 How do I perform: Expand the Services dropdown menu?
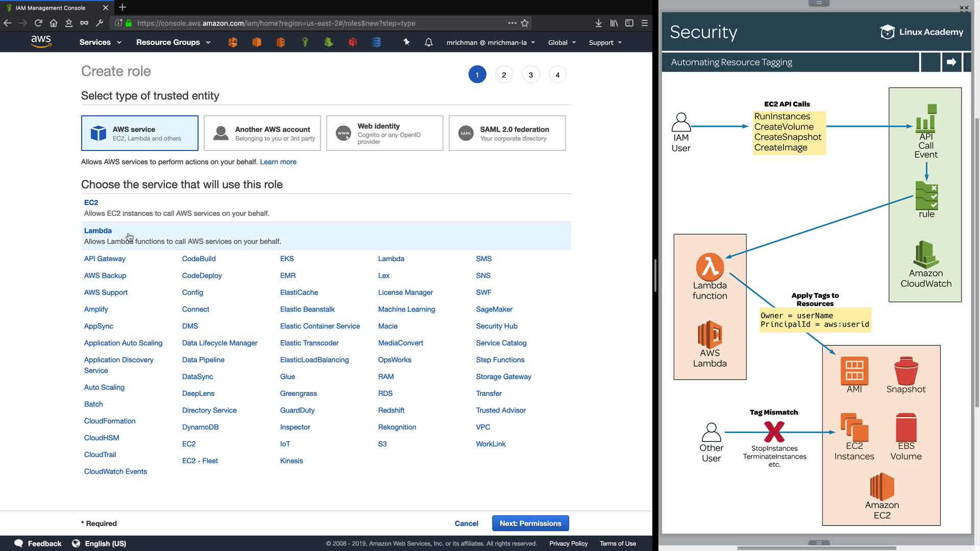coord(101,42)
